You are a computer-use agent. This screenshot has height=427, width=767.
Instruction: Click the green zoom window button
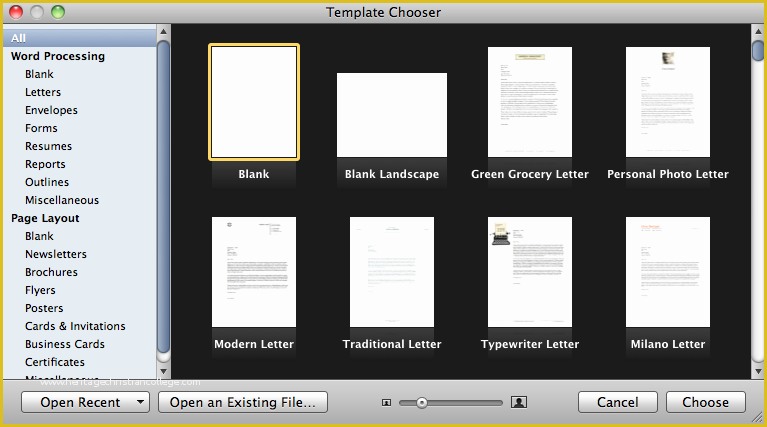point(58,12)
